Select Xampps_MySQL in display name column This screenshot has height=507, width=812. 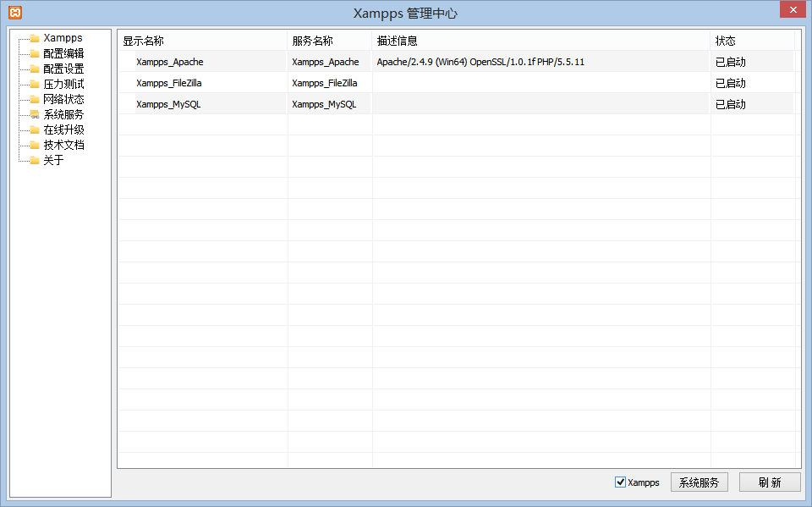pyautogui.click(x=168, y=104)
